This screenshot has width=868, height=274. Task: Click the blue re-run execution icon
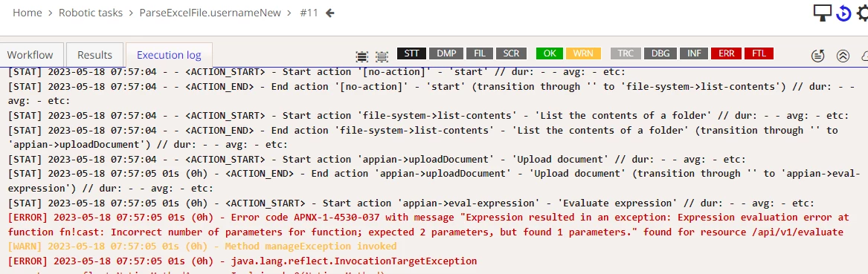[x=843, y=13]
